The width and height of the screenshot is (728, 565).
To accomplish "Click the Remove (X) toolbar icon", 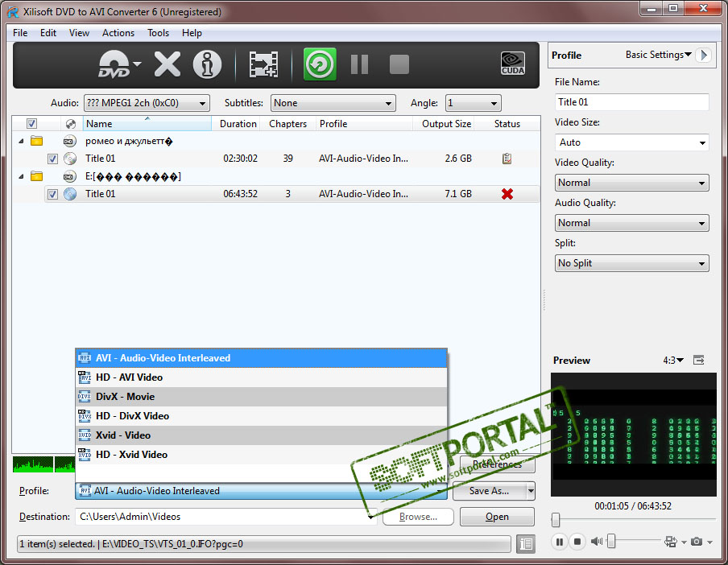I will 168,64.
